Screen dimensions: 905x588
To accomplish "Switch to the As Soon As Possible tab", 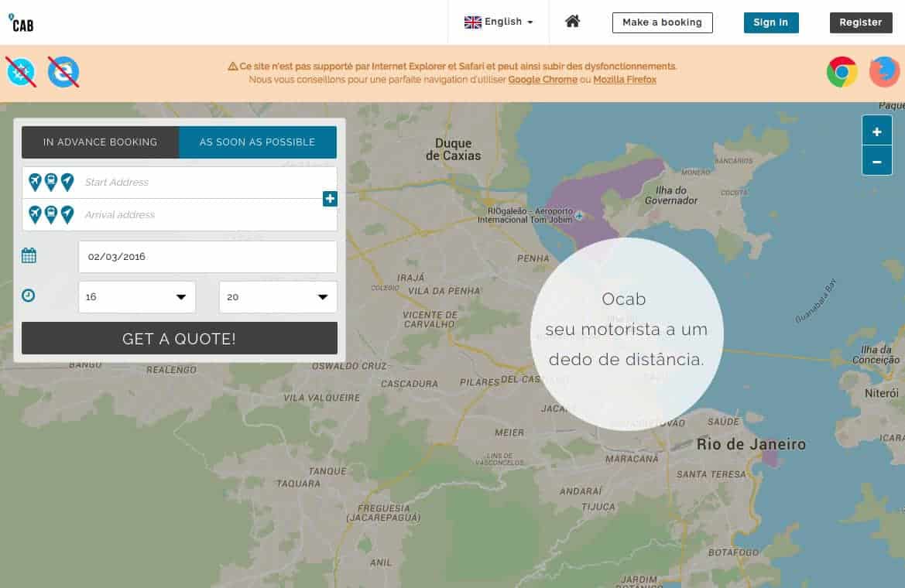I will [x=258, y=142].
